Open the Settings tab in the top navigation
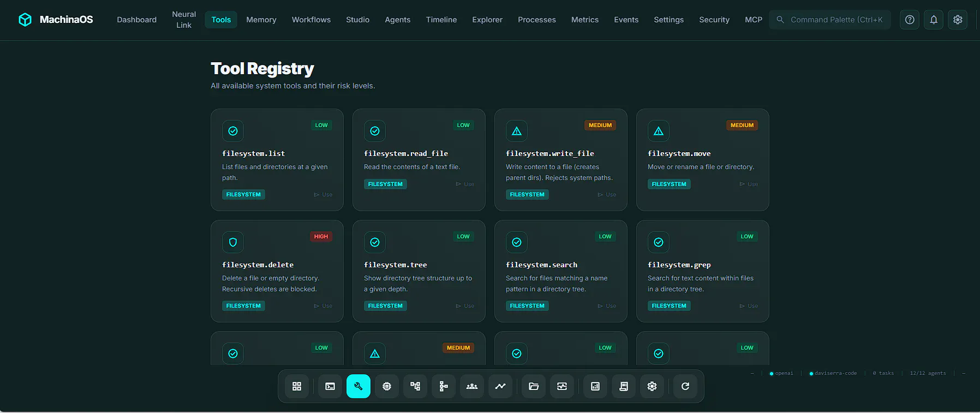Image resolution: width=980 pixels, height=413 pixels. tap(669, 20)
